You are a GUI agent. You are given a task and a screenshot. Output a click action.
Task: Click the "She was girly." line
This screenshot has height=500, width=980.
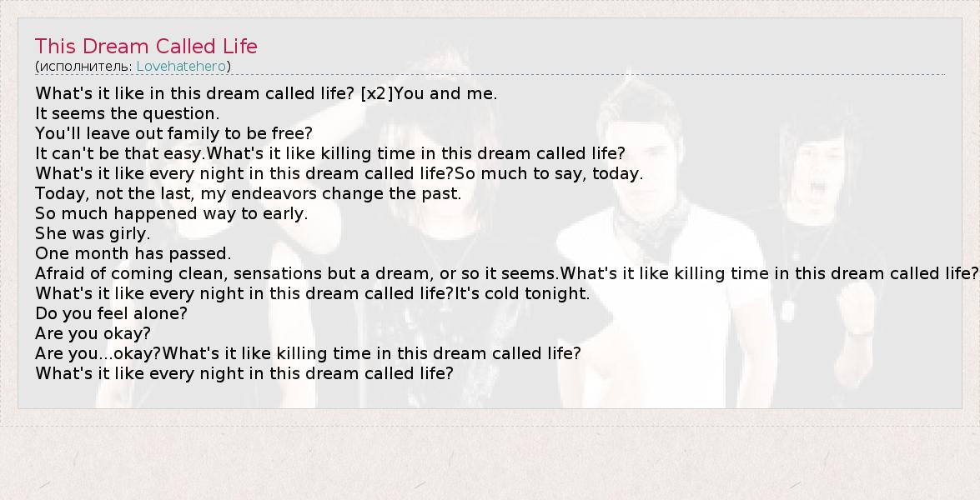click(x=93, y=233)
